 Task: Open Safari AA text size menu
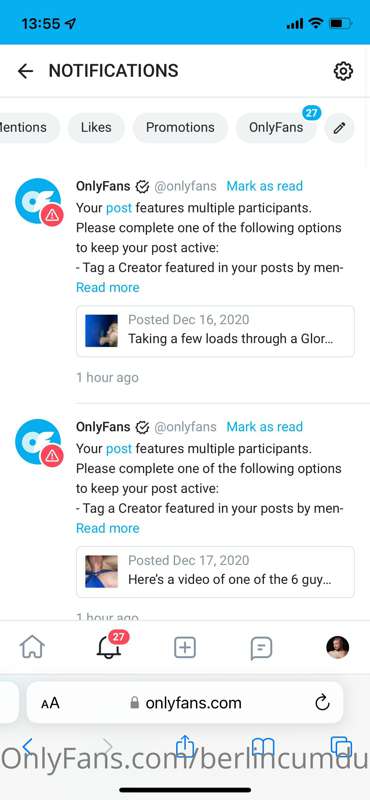(x=51, y=704)
